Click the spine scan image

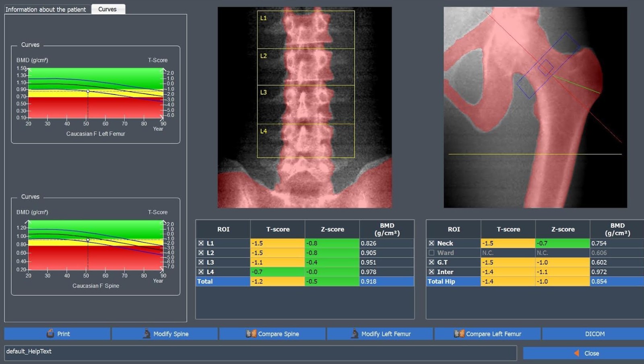pyautogui.click(x=305, y=107)
